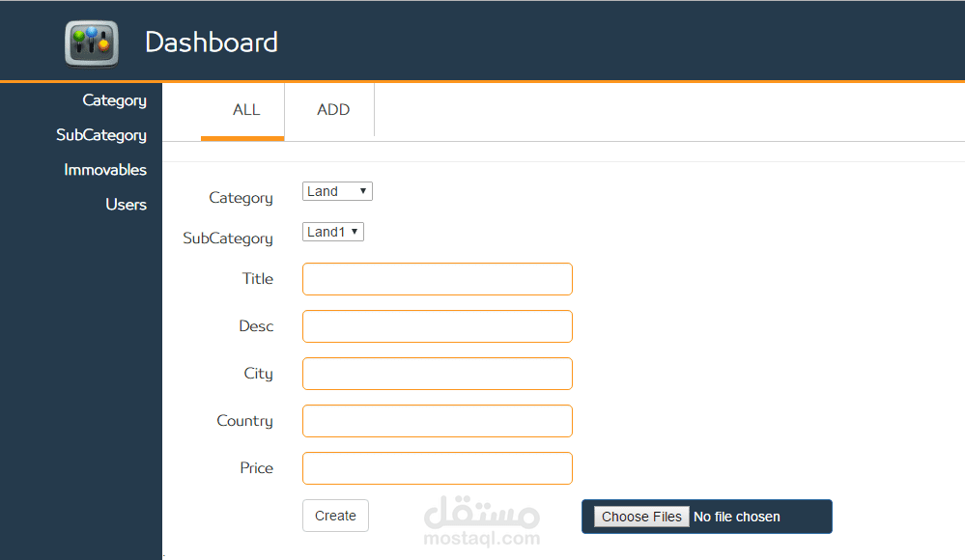Click Choose Files to upload images

[640, 517]
